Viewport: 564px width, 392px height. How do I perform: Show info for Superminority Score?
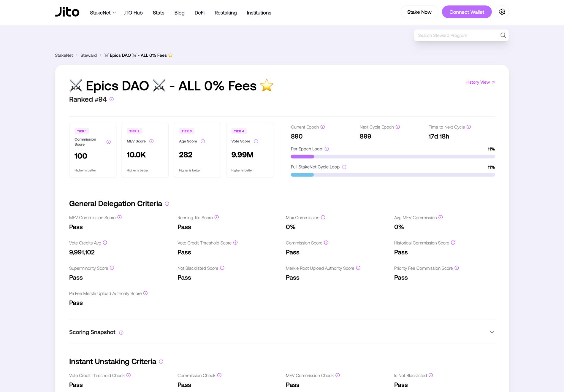112,268
